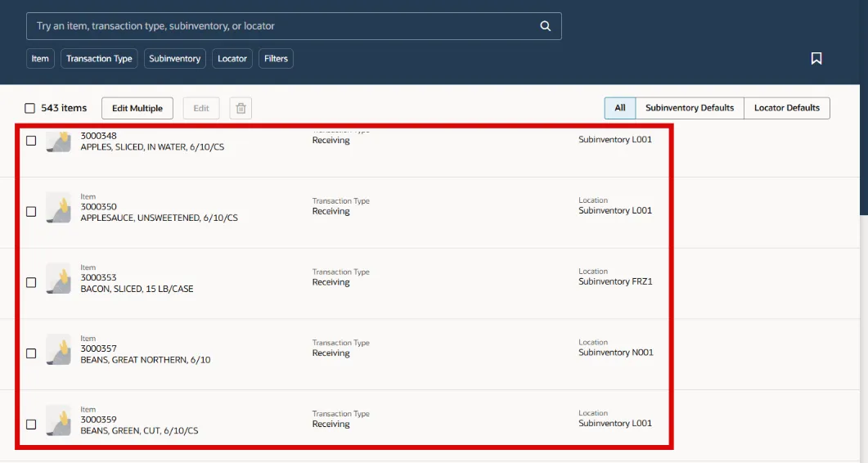Viewport: 868px width, 463px height.
Task: Switch to the Subinventory Defaults tab
Action: click(689, 108)
